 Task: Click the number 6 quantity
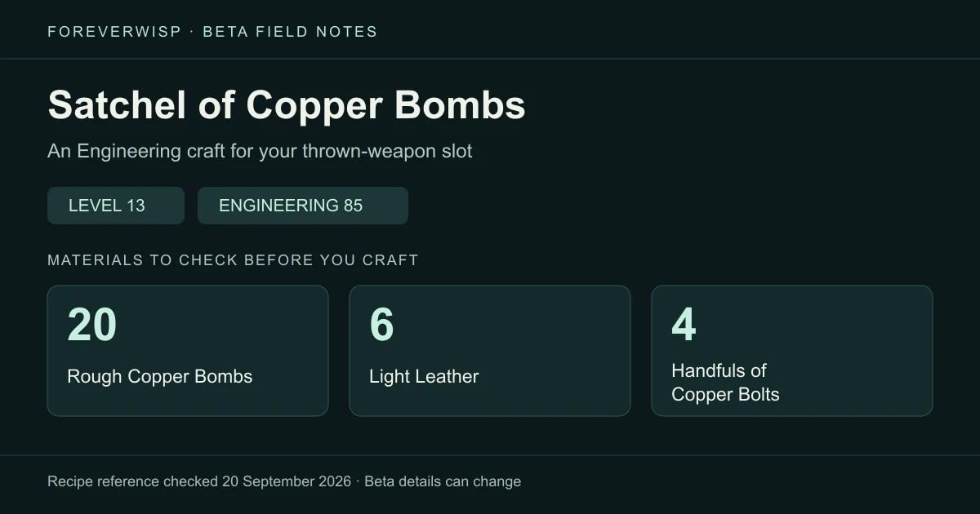click(382, 324)
